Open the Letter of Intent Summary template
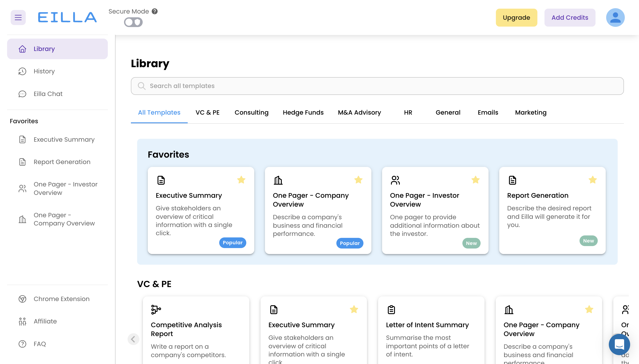This screenshot has width=639, height=364. 431,330
